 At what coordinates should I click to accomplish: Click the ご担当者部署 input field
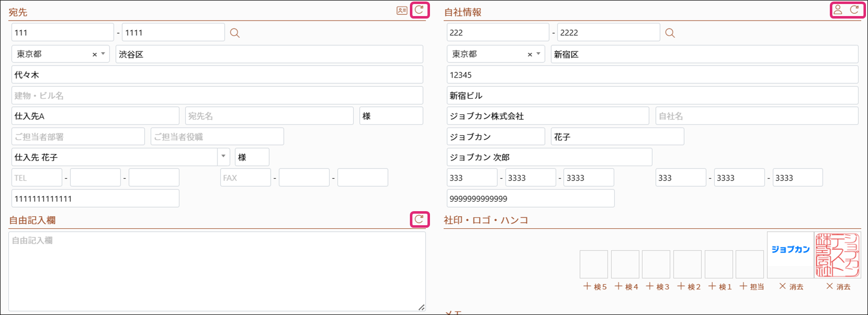pos(78,136)
